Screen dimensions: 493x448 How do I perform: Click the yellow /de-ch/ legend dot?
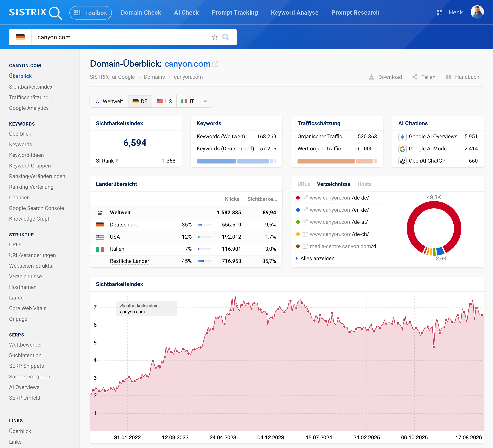click(x=298, y=234)
